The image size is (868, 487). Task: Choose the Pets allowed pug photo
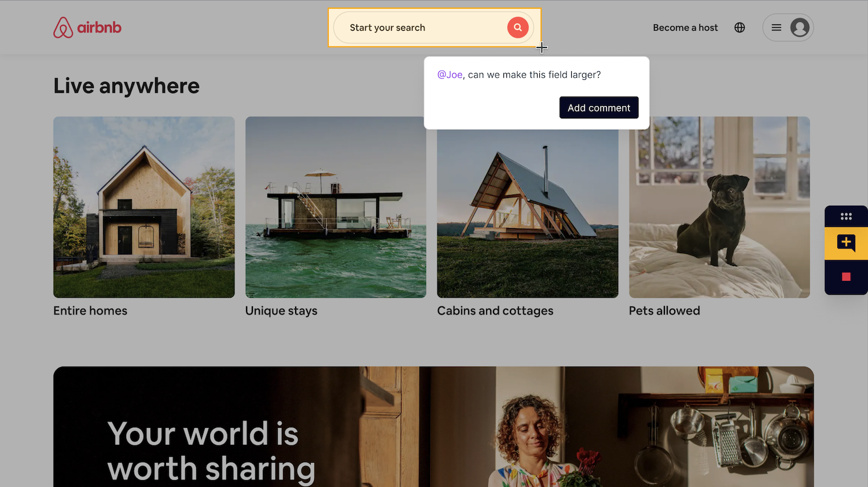(719, 207)
